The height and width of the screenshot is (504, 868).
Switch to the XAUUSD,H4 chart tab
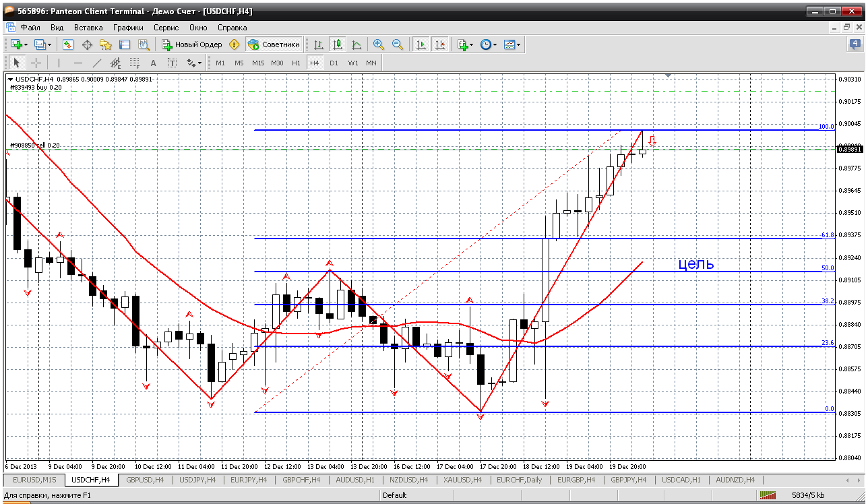coord(462,480)
